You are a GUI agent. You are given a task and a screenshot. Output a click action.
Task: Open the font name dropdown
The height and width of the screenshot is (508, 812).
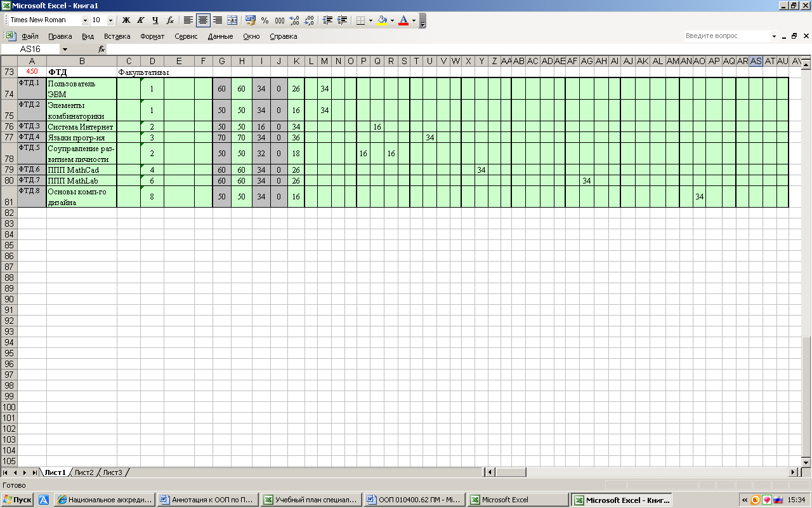point(85,20)
